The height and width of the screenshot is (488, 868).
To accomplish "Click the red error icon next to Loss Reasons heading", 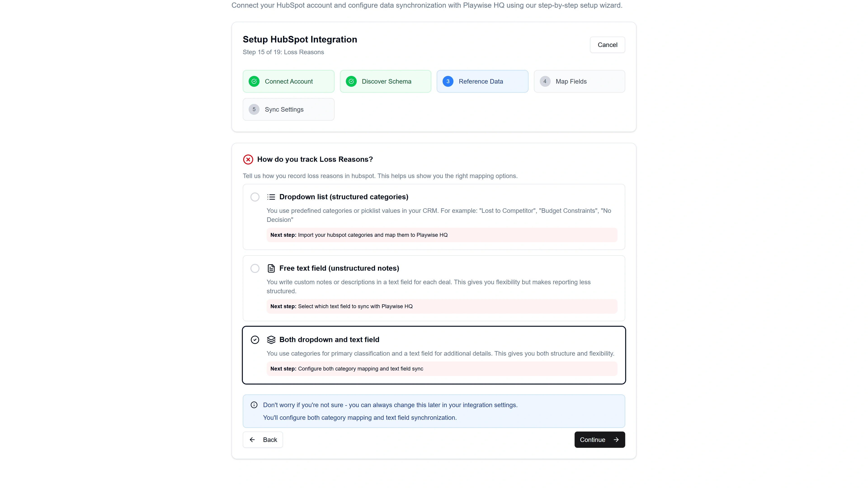I will point(248,159).
